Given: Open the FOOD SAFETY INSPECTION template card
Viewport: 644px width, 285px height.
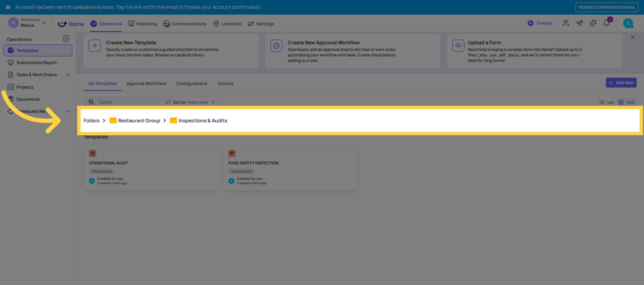Looking at the screenshot, I should tap(290, 168).
